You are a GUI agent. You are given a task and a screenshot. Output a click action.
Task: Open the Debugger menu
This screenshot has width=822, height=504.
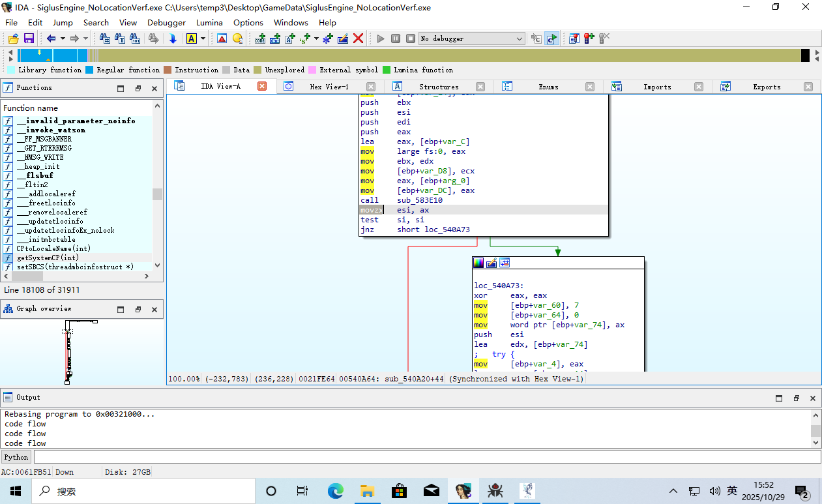[x=166, y=22]
